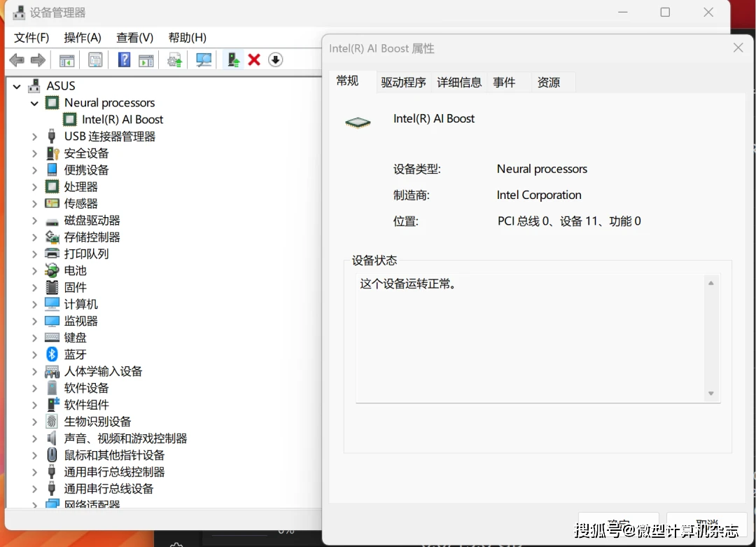Collapse the ASUS root node
This screenshot has height=547, width=756.
point(17,86)
